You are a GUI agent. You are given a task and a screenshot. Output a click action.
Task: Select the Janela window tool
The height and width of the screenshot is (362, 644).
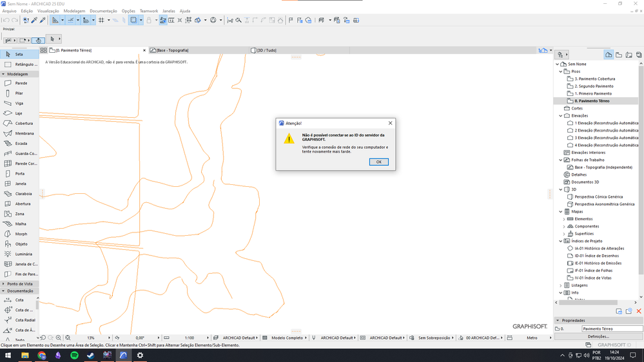19,184
